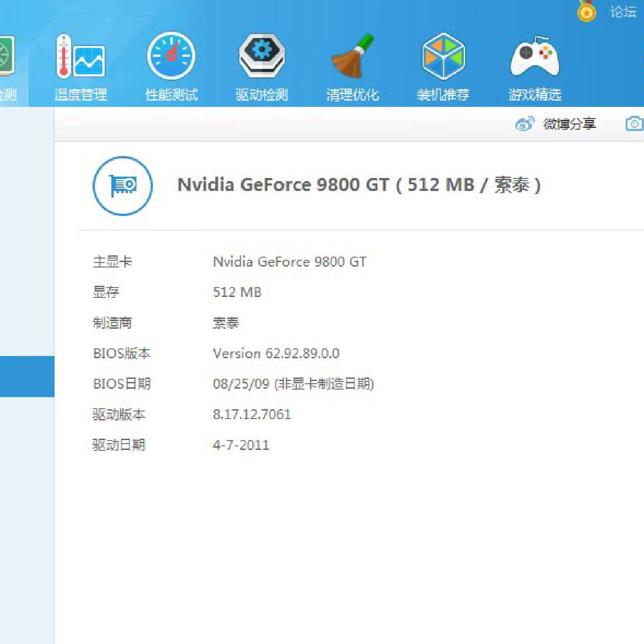This screenshot has width=644, height=644.
Task: Click the 清理优化 label text
Action: 352,95
